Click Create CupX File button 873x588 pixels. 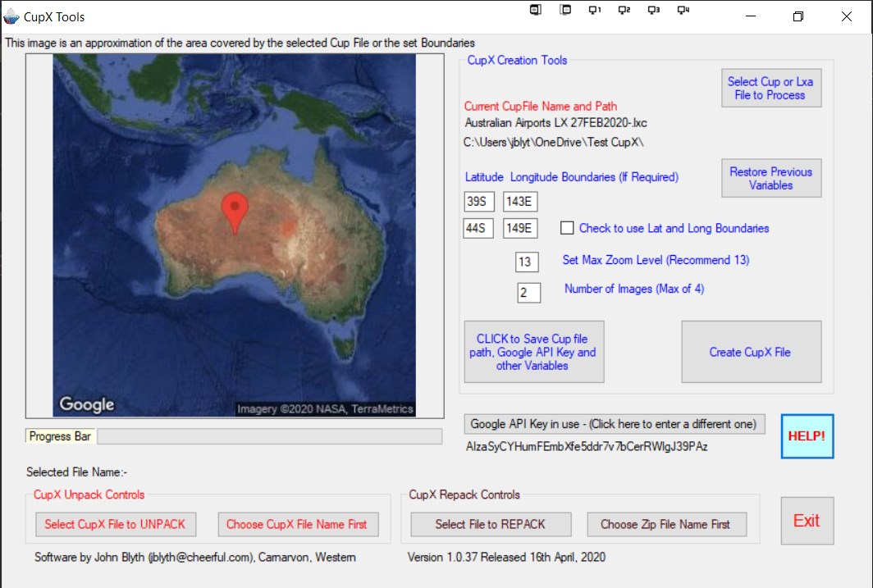[x=751, y=352]
